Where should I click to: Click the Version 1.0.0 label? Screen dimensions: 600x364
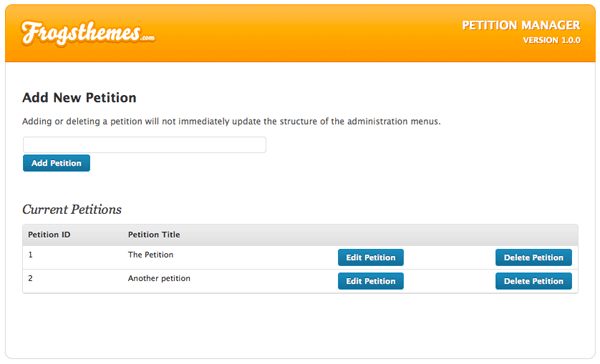point(551,40)
